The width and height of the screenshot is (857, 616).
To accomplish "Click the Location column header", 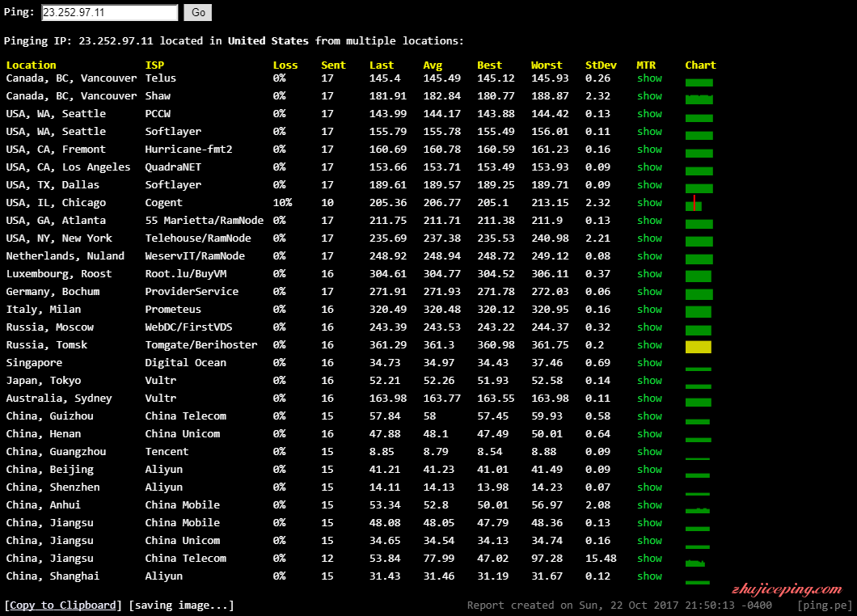I will (32, 65).
